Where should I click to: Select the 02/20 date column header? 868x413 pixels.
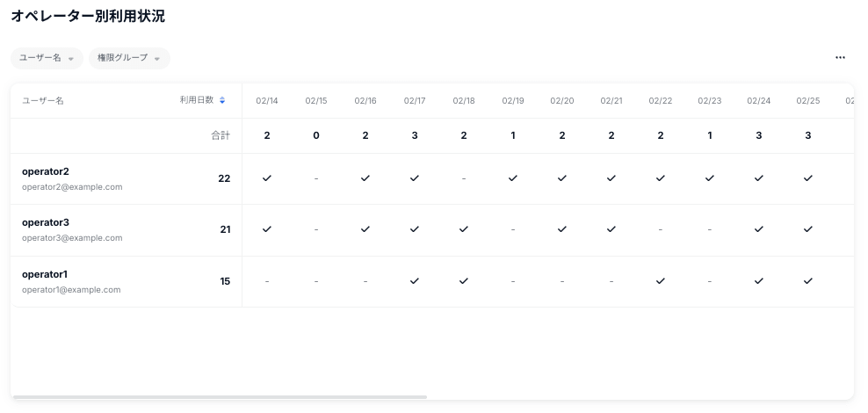click(x=562, y=101)
